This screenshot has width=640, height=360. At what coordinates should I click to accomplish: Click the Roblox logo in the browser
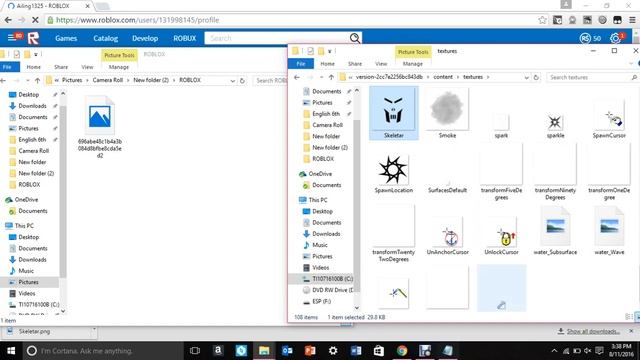pos(33,38)
